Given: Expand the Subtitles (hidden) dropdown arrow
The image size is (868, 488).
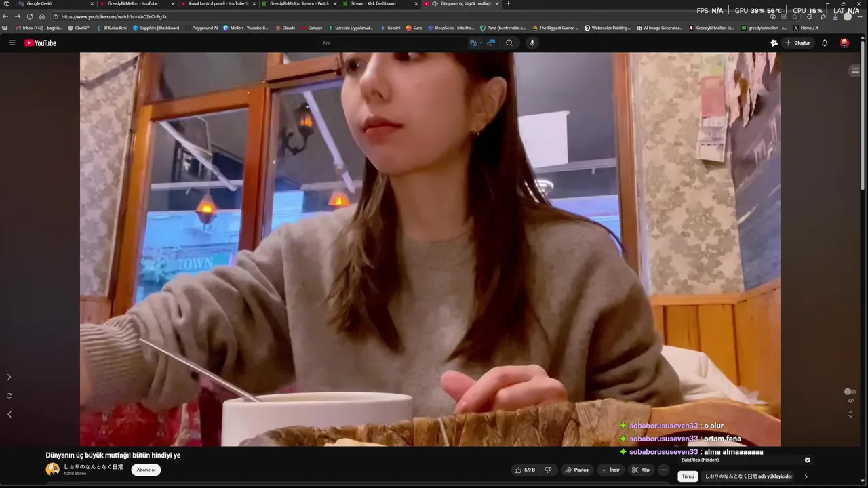Looking at the screenshot, I should point(807,460).
